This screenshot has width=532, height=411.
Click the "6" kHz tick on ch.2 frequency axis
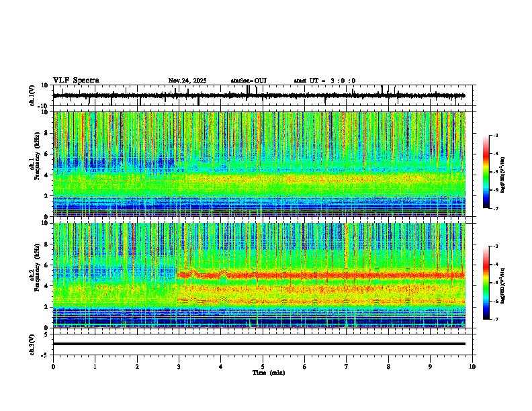tap(47, 265)
